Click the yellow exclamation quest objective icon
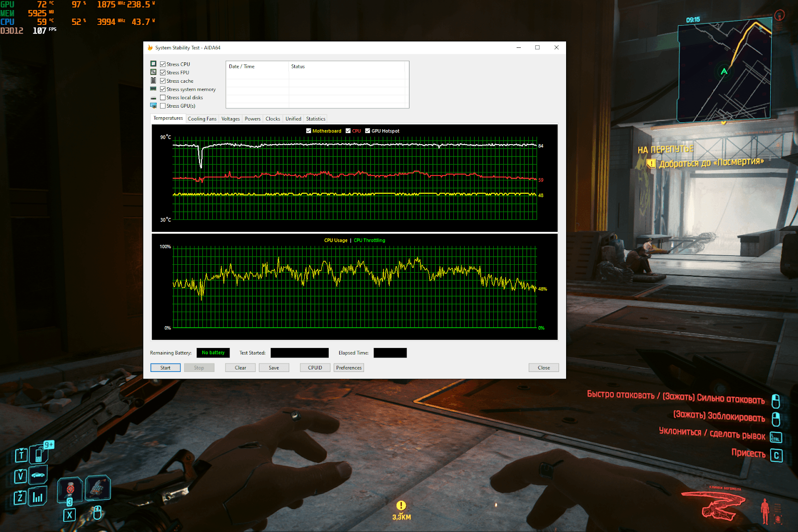798x532 pixels. [651, 164]
